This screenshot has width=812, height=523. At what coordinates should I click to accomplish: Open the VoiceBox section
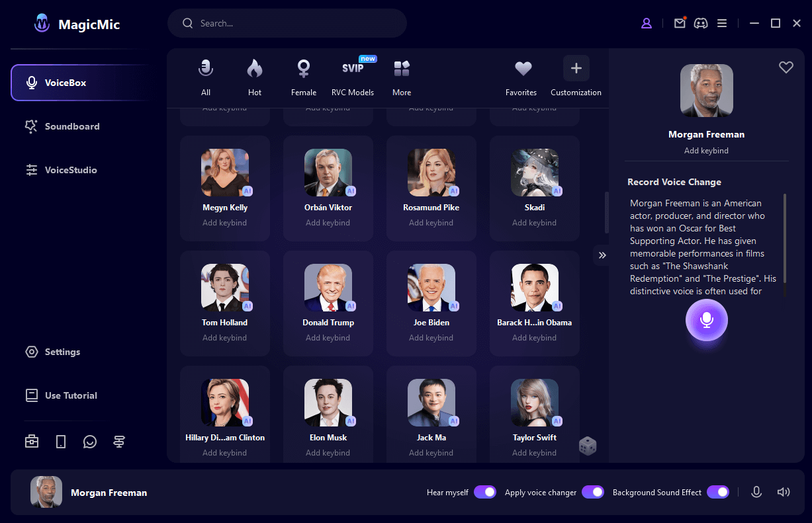pos(79,83)
